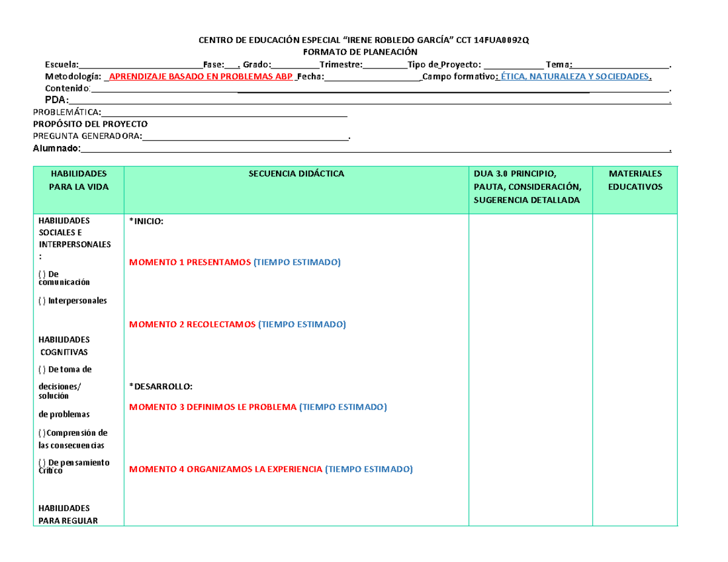Viewport: 728px width, 562px height.
Task: Click "(TIEMPO ESTIMADO)" beside MOMENTO 4 ORGANIZAMOS
Action: coord(369,469)
